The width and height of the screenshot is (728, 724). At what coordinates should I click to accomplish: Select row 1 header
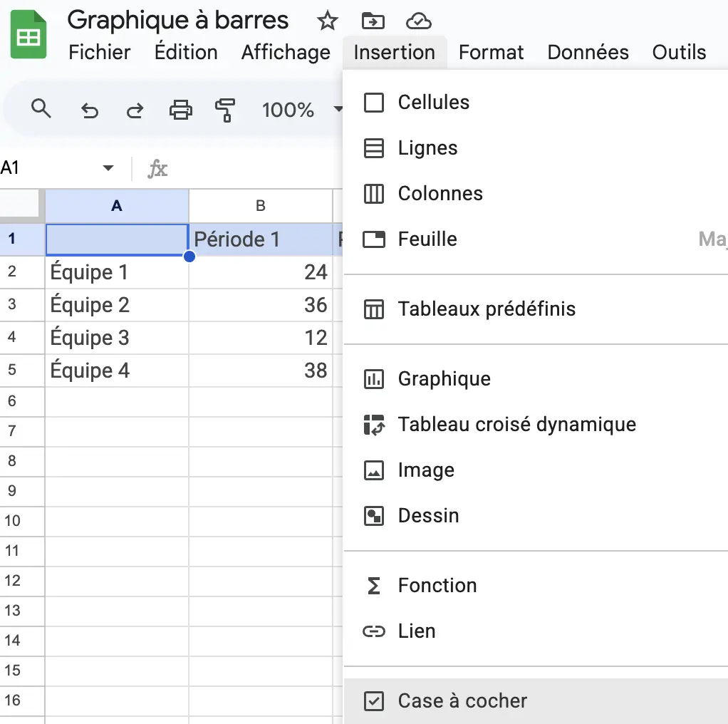(x=22, y=239)
